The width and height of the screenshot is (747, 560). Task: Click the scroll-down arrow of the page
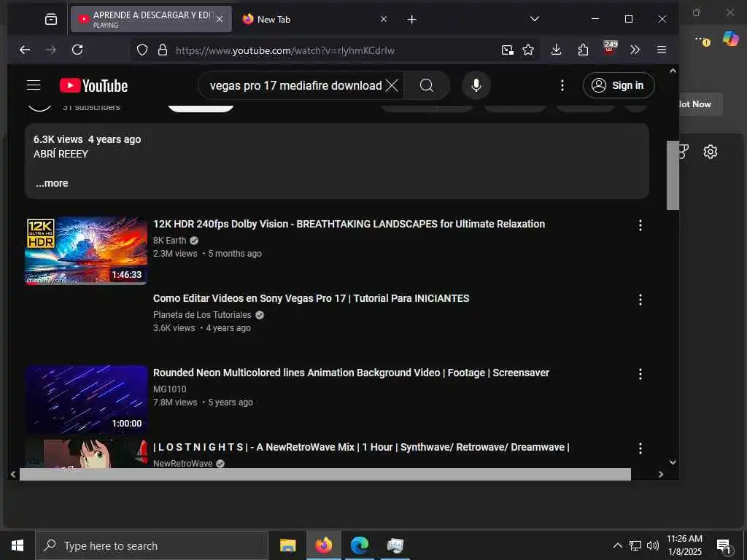pyautogui.click(x=673, y=462)
